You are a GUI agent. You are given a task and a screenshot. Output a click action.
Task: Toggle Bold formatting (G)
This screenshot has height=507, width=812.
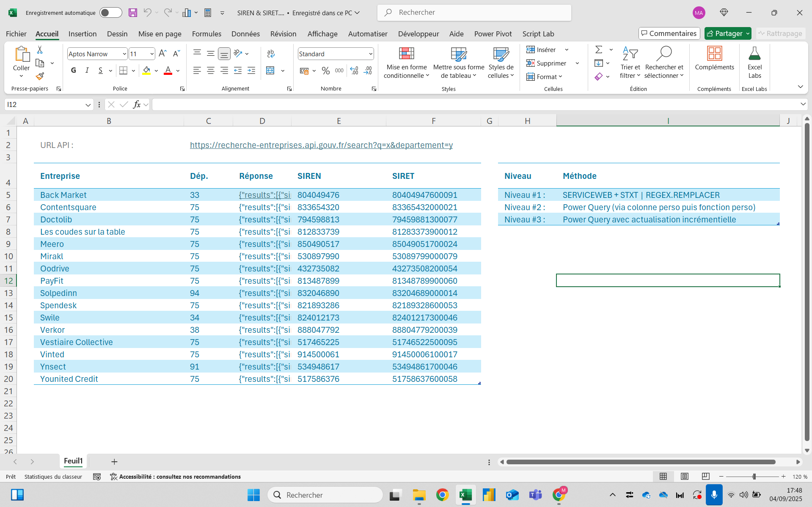click(x=74, y=71)
